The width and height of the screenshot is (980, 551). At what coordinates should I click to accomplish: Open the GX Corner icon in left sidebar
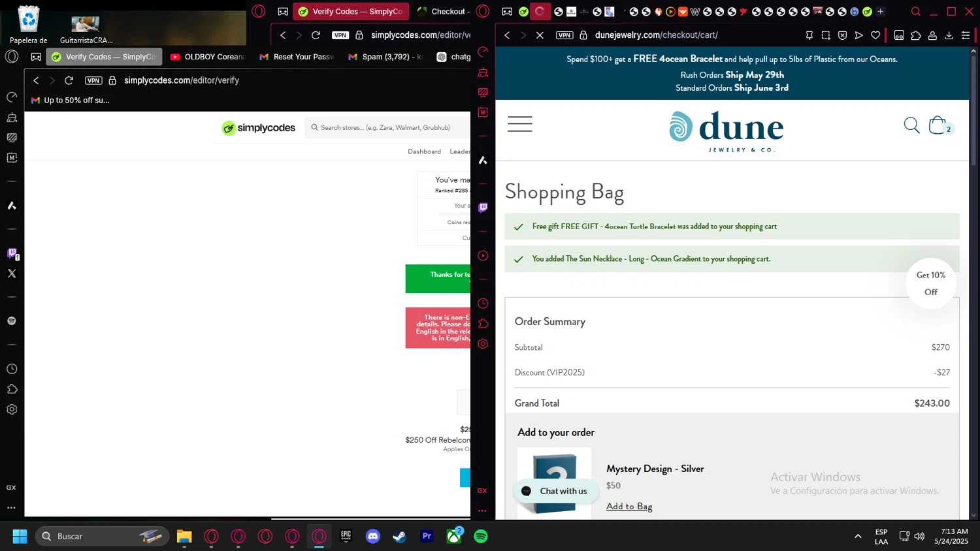coord(11,488)
